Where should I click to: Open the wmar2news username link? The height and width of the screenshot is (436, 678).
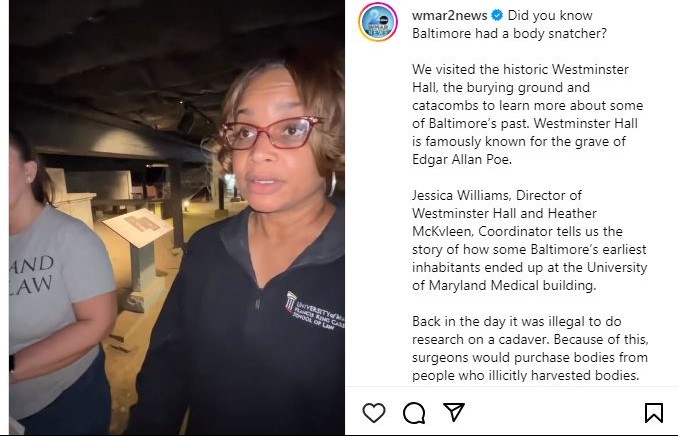[x=450, y=16]
